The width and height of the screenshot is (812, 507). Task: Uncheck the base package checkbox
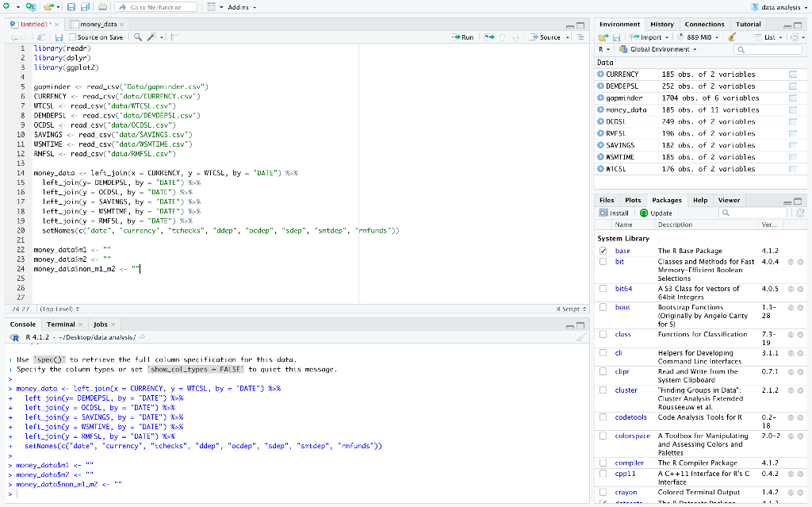click(603, 251)
